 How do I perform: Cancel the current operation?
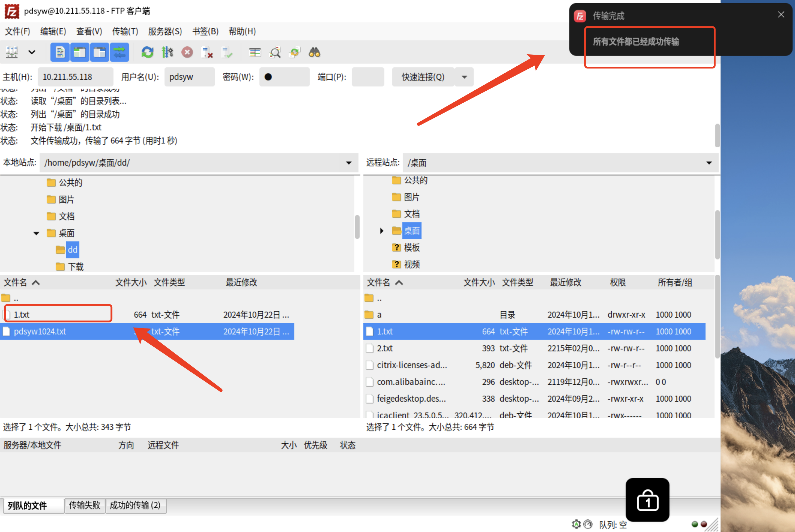pyautogui.click(x=187, y=52)
